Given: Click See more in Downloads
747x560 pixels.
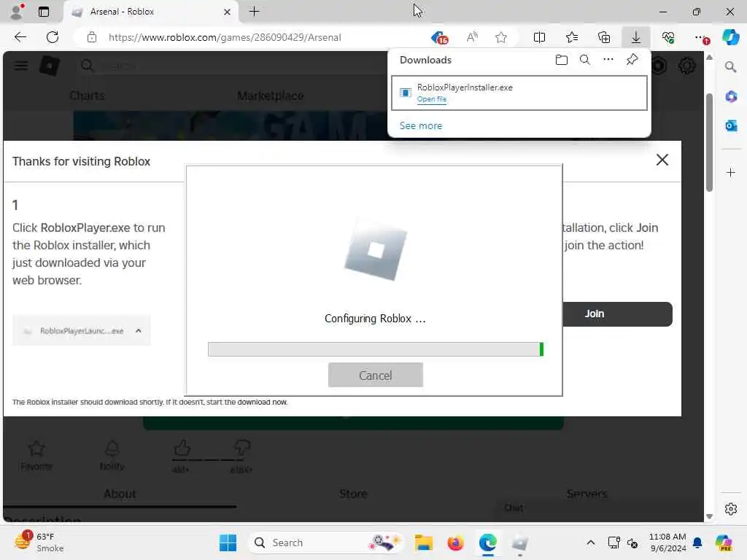Looking at the screenshot, I should (421, 125).
